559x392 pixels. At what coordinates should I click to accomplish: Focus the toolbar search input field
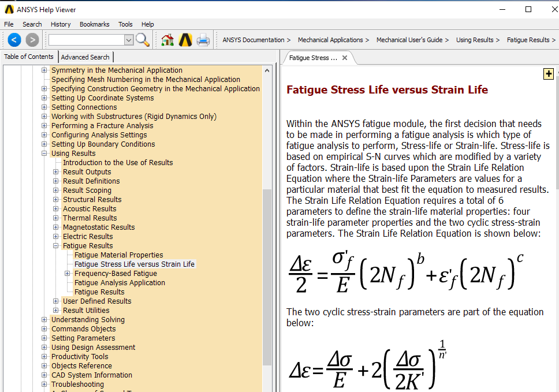point(87,40)
